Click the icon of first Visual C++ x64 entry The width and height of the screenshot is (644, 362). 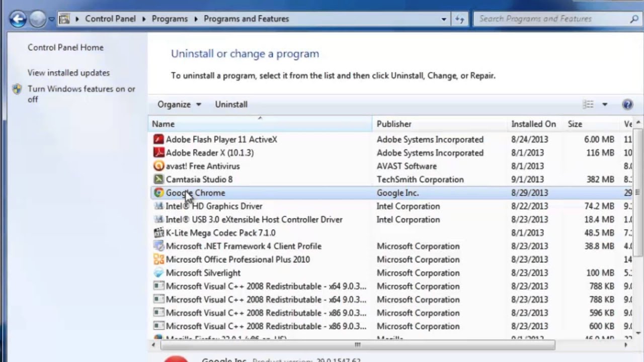(x=158, y=286)
